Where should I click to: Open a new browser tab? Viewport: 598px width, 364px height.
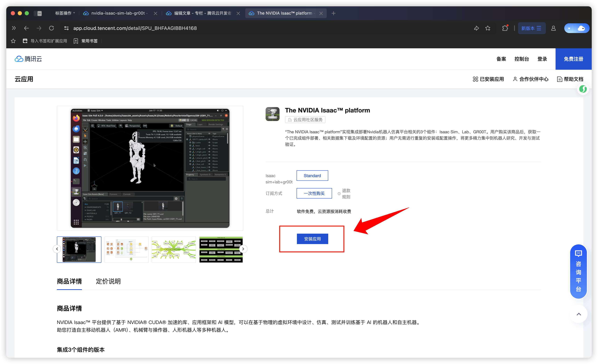click(x=333, y=13)
